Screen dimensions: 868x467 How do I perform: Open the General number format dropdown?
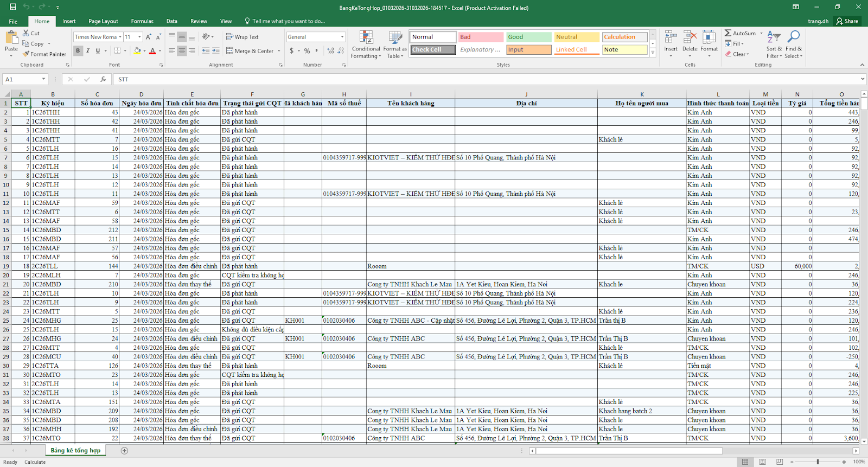coord(342,37)
